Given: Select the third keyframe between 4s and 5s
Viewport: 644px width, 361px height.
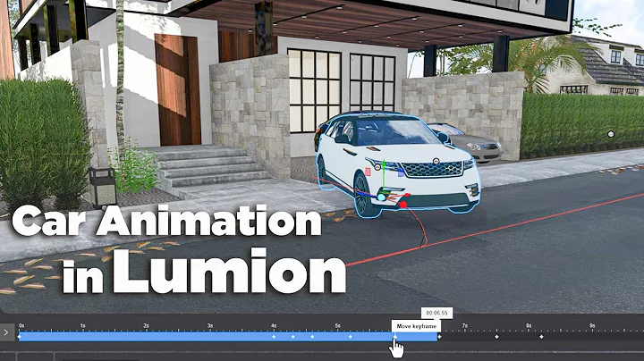Looking at the screenshot, I should 312,337.
